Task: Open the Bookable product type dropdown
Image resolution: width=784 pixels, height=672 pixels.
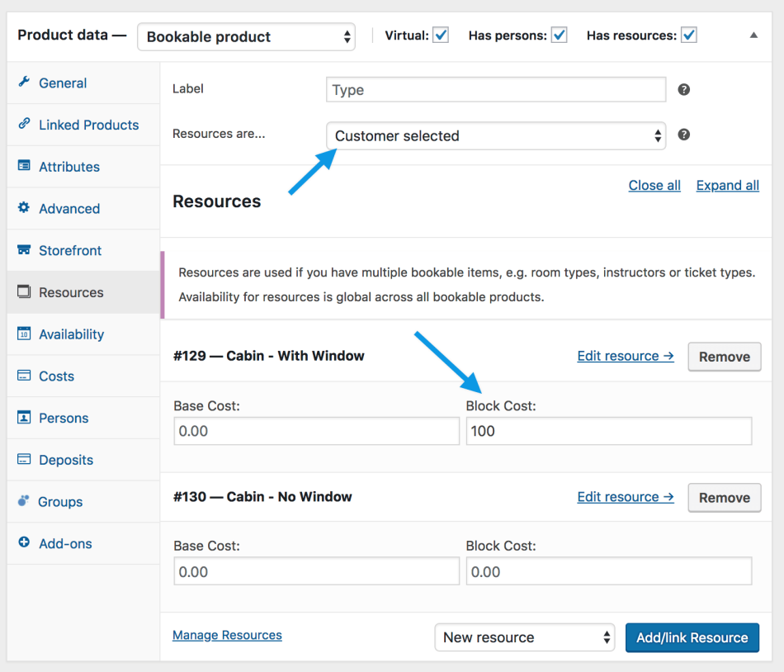Action: (x=246, y=37)
